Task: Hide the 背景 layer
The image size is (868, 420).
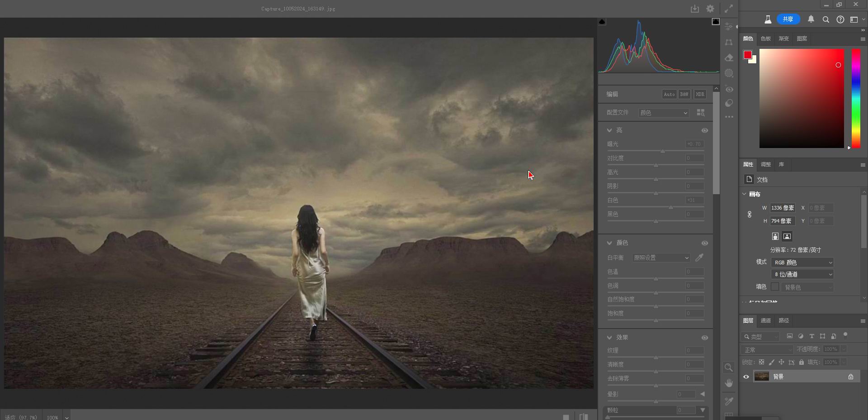Action: pyautogui.click(x=746, y=377)
